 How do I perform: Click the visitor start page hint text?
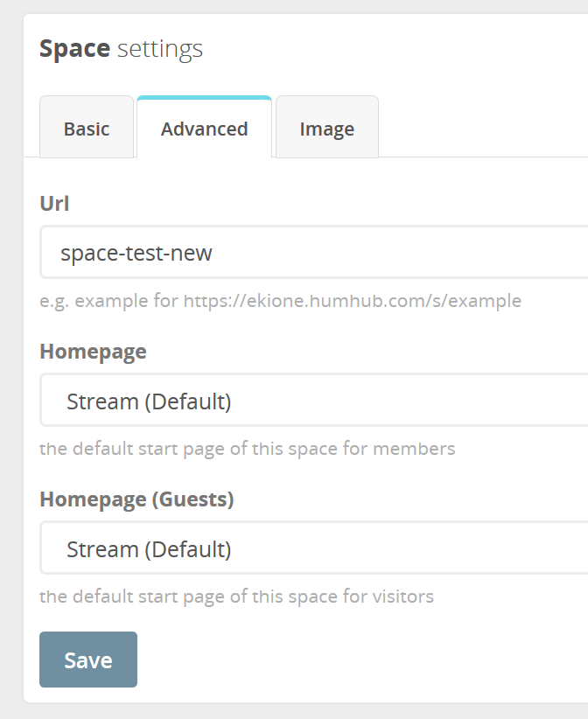coord(236,596)
